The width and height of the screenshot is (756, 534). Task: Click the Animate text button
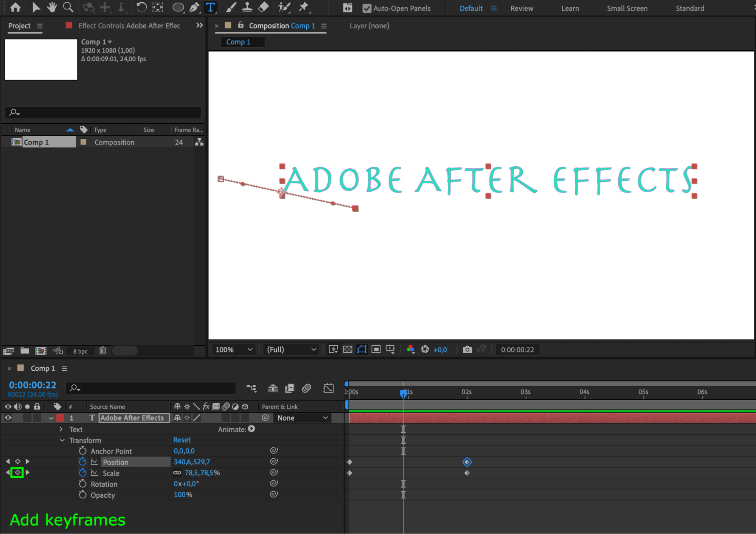click(251, 429)
